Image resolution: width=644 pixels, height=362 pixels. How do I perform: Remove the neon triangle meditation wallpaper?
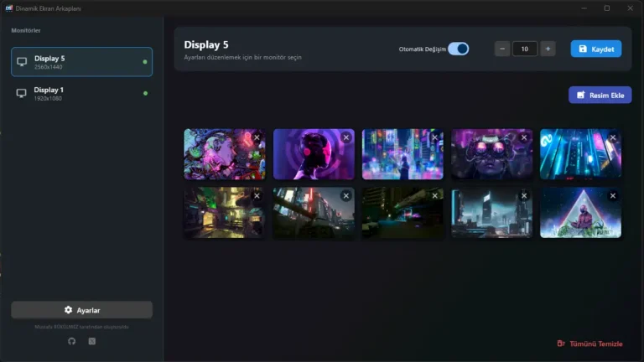(x=612, y=195)
